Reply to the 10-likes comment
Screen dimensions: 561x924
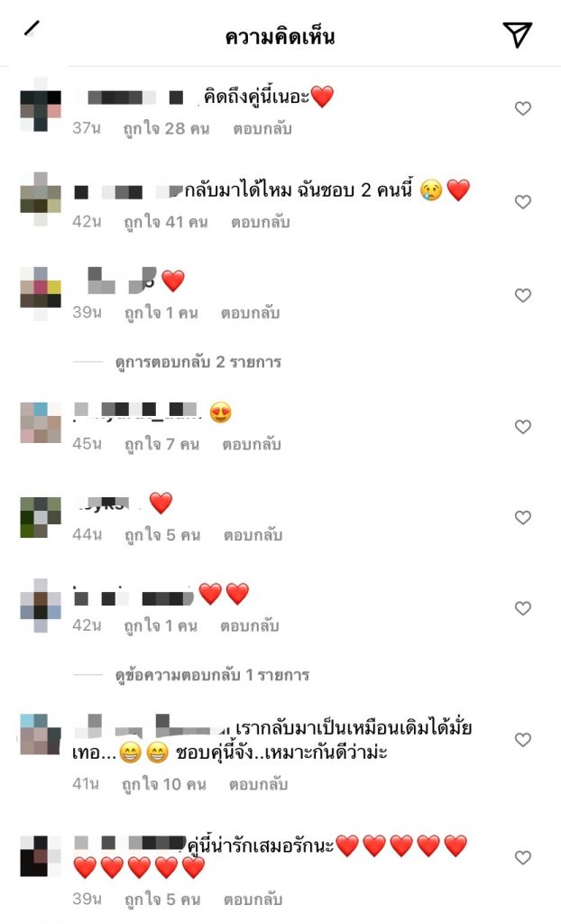click(258, 784)
